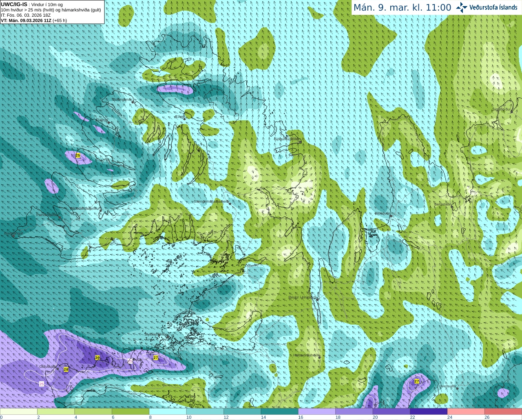Click the Veðurstofa Íslands name text
This screenshot has height=420, width=522.
coord(493,7)
